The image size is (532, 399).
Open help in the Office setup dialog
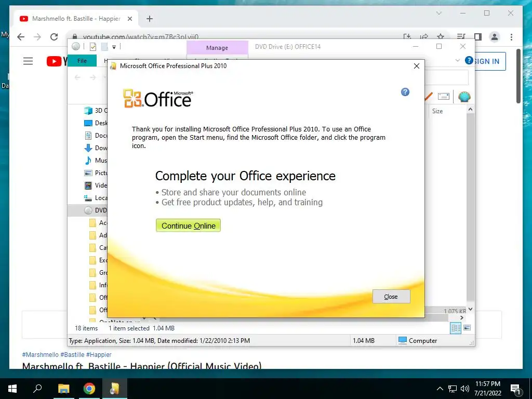(405, 92)
